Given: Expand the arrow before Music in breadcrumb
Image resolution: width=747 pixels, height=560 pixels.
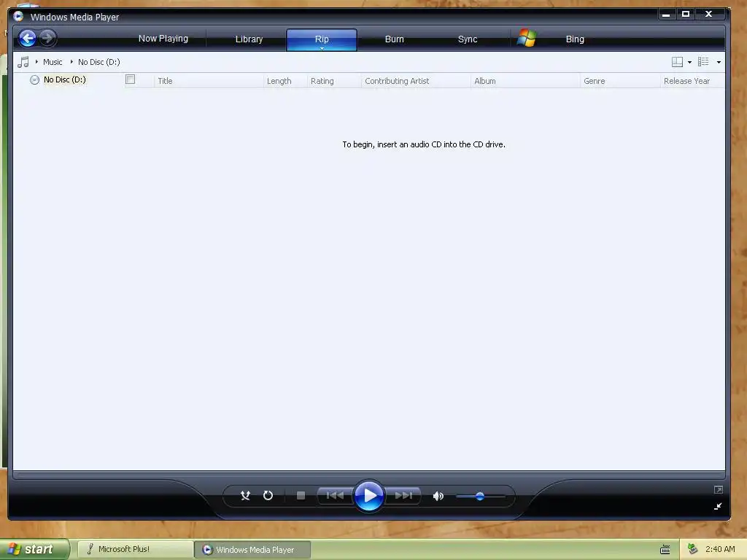Looking at the screenshot, I should coord(36,61).
